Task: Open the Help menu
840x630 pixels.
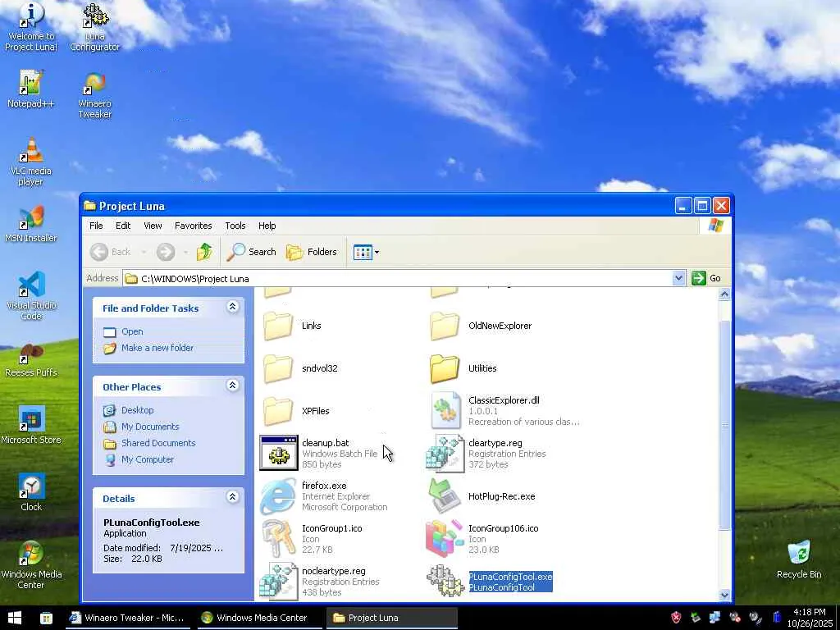Action: click(267, 226)
